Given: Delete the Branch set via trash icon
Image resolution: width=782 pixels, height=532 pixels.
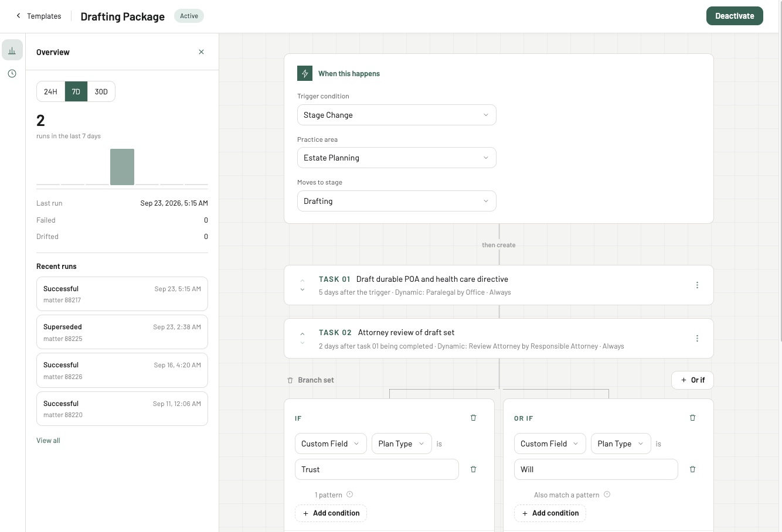Looking at the screenshot, I should 290,380.
